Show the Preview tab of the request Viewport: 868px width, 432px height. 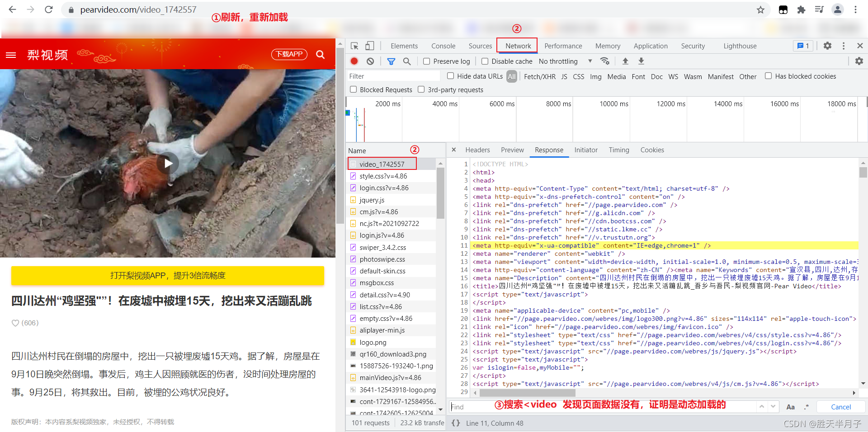click(512, 150)
